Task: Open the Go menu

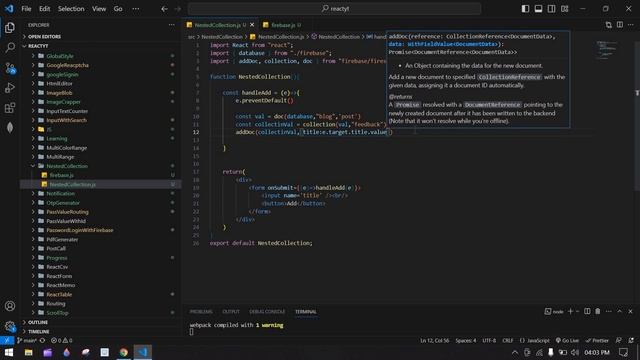Action: (x=118, y=9)
